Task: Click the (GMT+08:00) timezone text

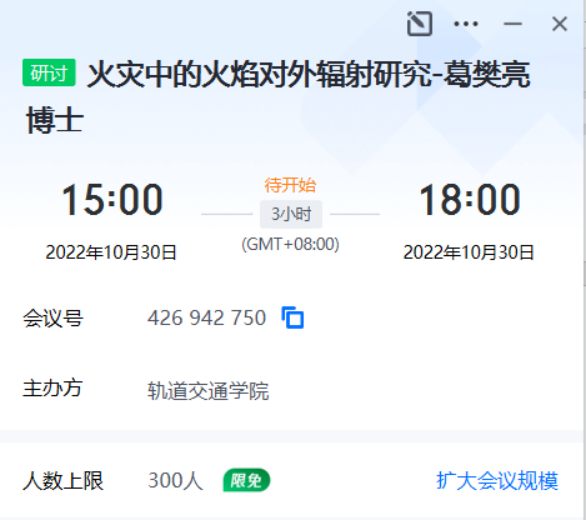Action: pos(290,244)
